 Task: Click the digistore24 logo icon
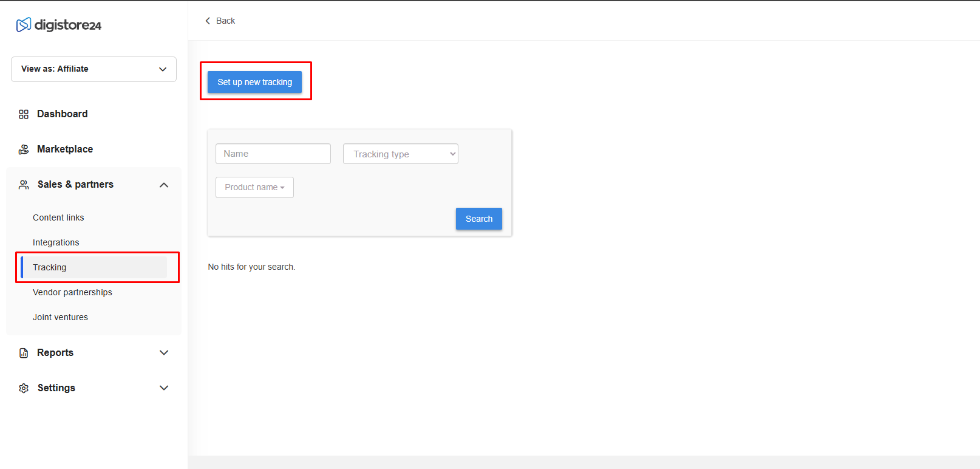(24, 25)
